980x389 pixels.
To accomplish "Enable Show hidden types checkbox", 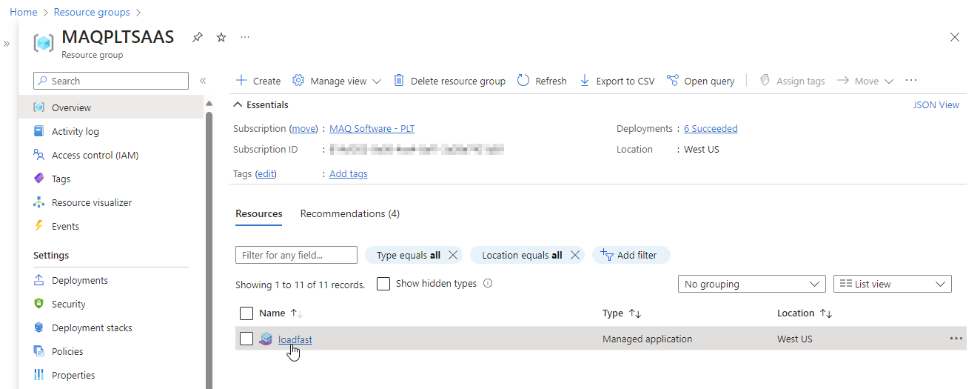I will (x=383, y=284).
